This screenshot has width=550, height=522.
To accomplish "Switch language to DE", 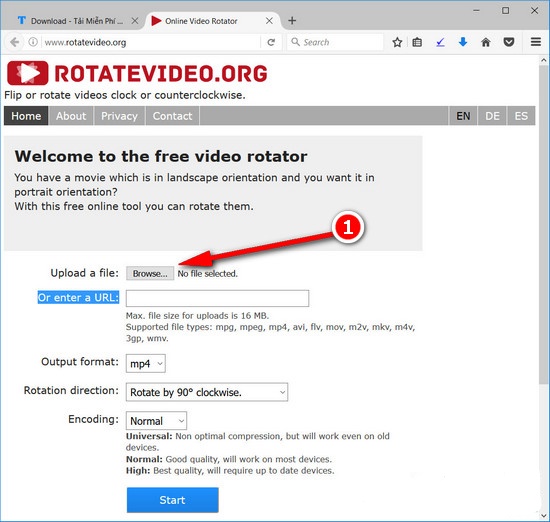I will (492, 116).
